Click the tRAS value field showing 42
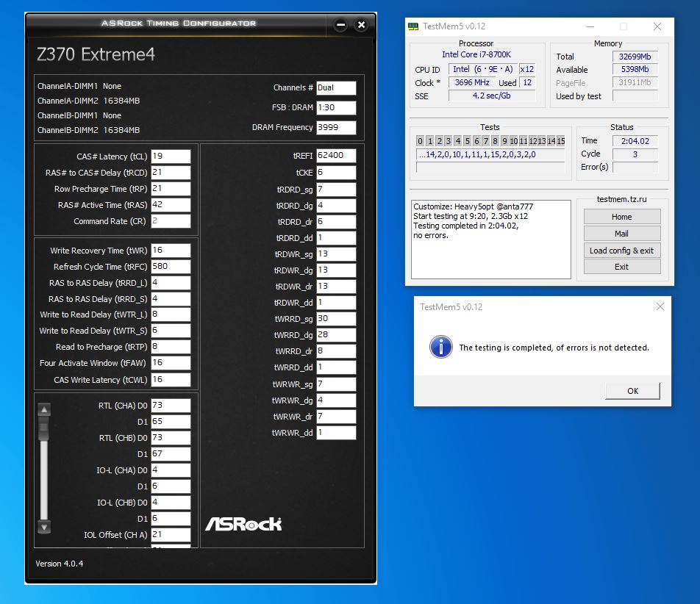The height and width of the screenshot is (604, 700). coord(171,205)
